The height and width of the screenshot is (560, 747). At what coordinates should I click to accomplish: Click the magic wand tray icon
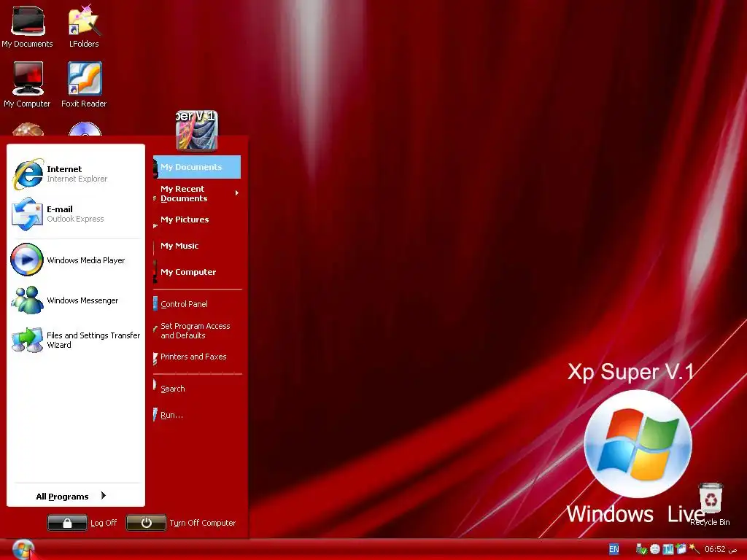click(694, 549)
